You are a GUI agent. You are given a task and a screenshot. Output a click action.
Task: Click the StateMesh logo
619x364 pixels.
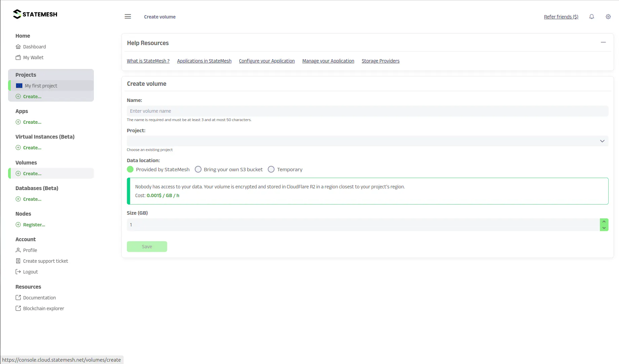35,14
